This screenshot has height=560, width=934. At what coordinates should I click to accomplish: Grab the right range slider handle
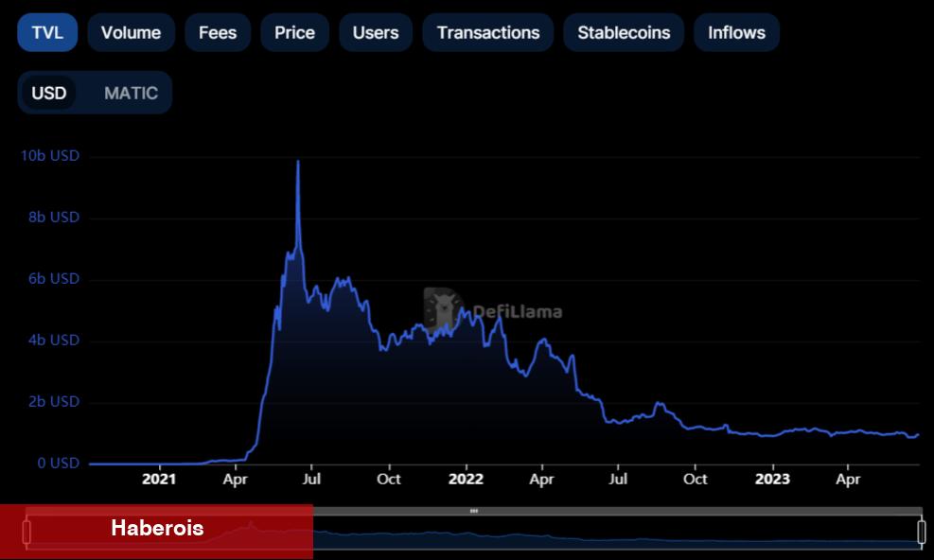922,532
